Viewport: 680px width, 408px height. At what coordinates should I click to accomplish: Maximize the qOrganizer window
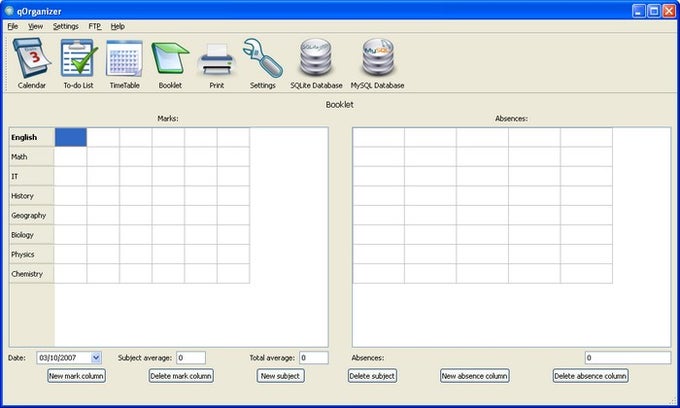654,11
